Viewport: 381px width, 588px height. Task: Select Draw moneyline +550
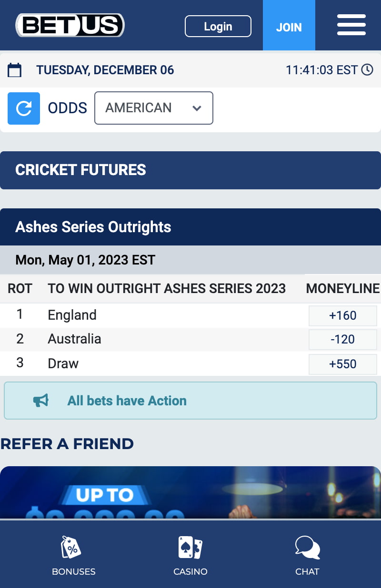pos(343,364)
